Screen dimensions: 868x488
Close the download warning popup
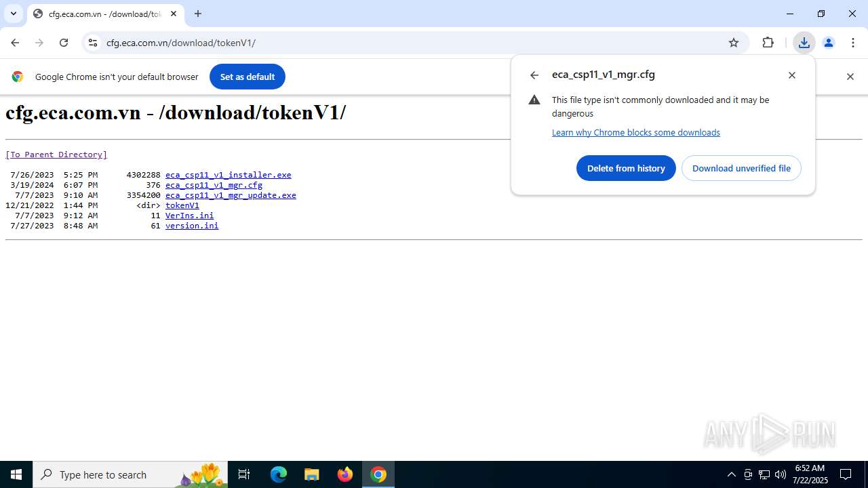pyautogui.click(x=792, y=75)
